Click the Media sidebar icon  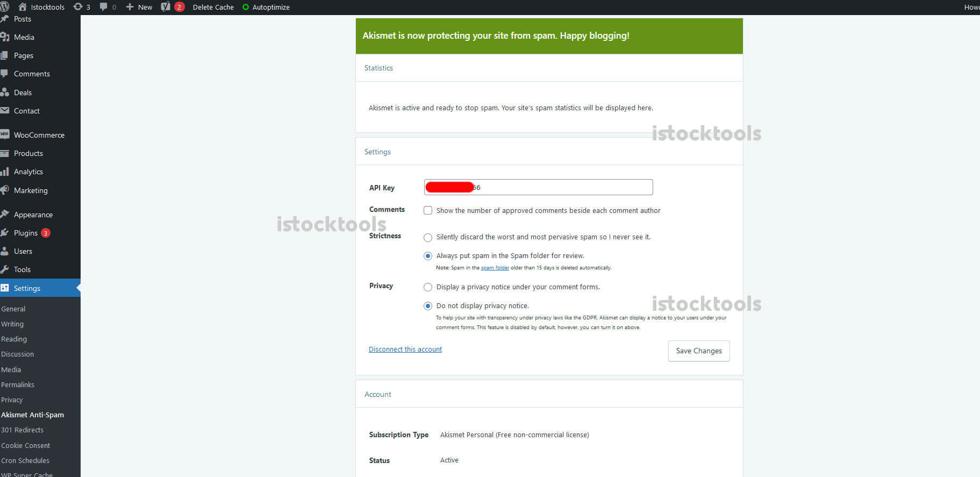pos(5,37)
